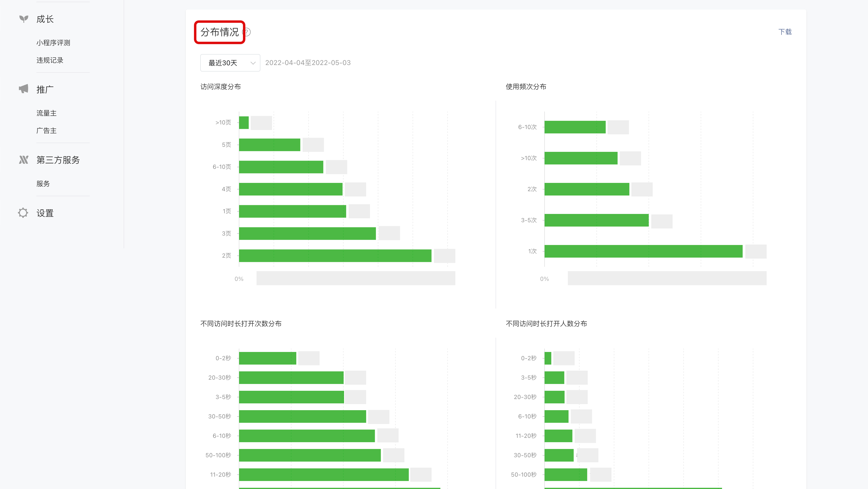Screen dimensions: 868x489
Task: Click the 访问深度分布 chart title
Action: pyautogui.click(x=221, y=87)
